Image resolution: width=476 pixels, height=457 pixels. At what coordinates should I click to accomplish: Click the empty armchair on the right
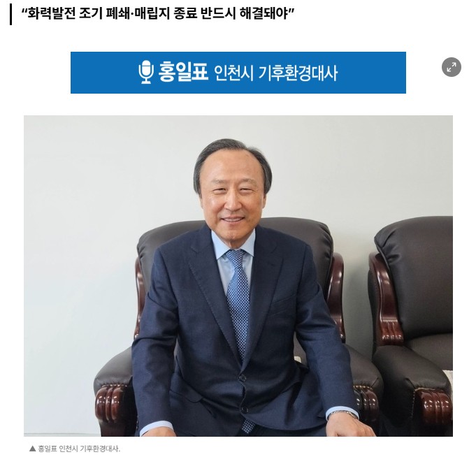click(410, 325)
